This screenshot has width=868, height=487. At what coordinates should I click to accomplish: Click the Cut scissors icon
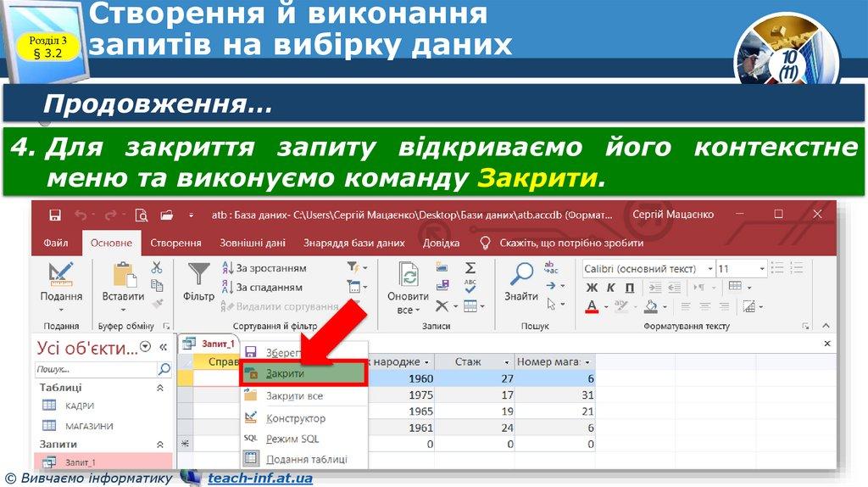click(x=157, y=267)
